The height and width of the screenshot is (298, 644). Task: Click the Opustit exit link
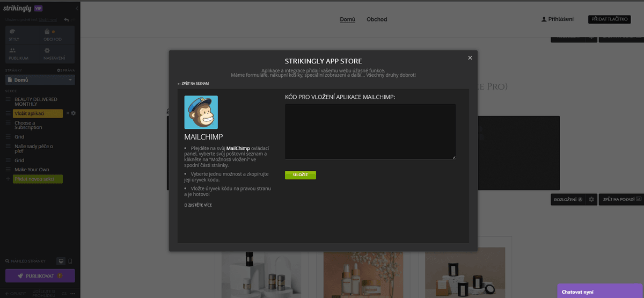pyautogui.click(x=14, y=294)
